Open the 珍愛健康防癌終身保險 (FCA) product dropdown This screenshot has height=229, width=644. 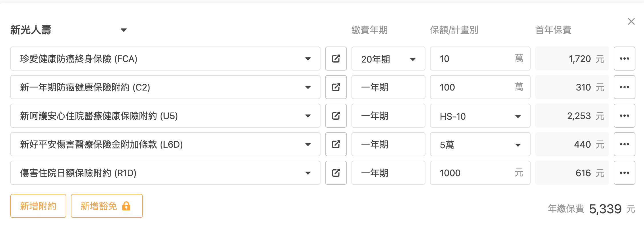165,59
